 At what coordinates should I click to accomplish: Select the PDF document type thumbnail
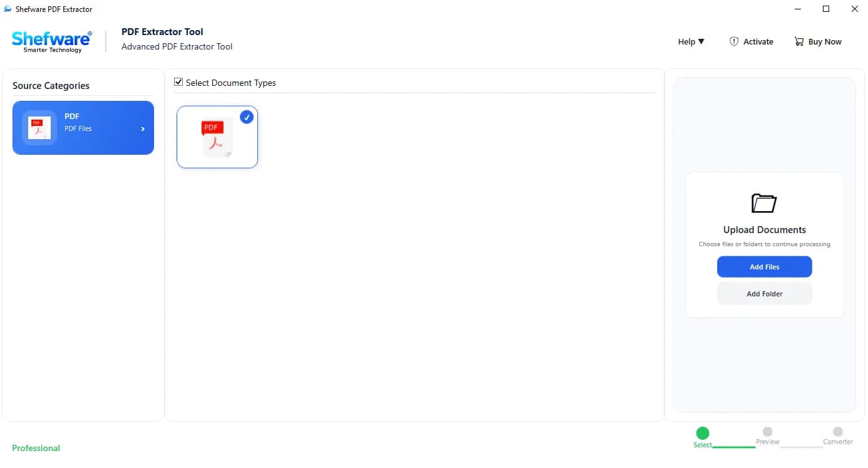(217, 137)
